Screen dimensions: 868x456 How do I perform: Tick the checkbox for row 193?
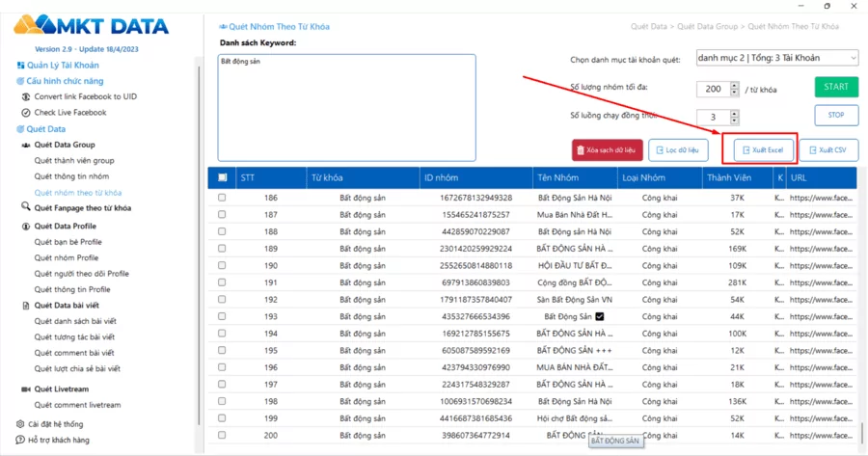tap(222, 316)
